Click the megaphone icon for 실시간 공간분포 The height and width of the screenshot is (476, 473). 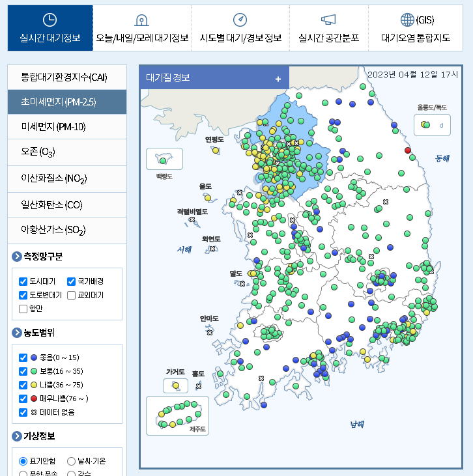pos(328,20)
